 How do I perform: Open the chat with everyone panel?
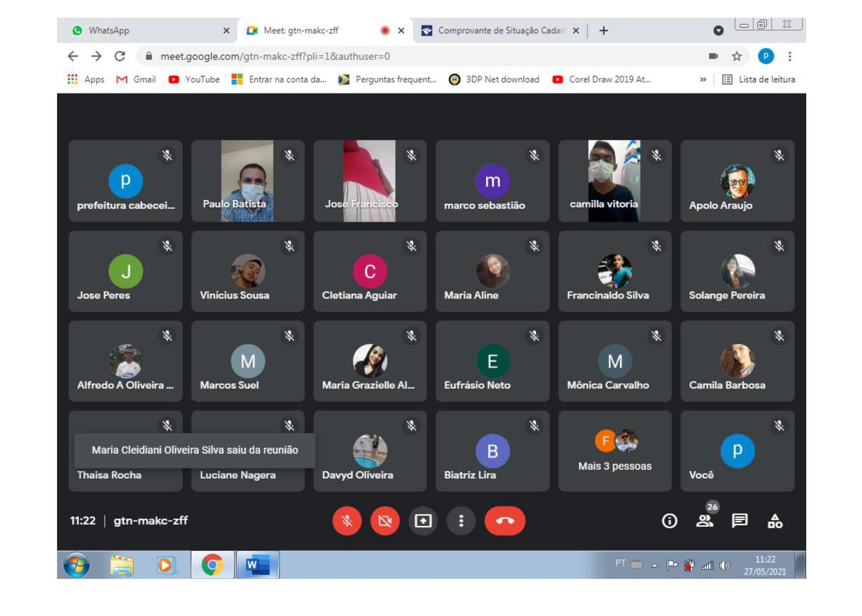739,521
